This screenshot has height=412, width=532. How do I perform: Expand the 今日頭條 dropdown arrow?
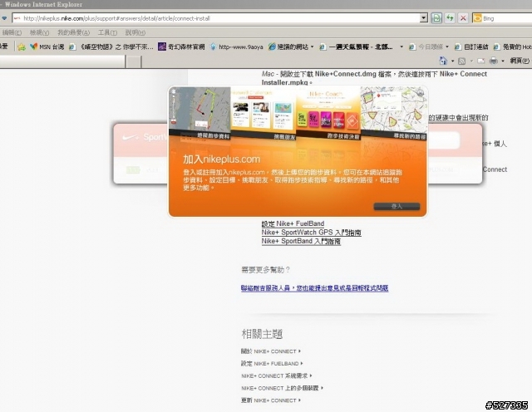point(447,47)
